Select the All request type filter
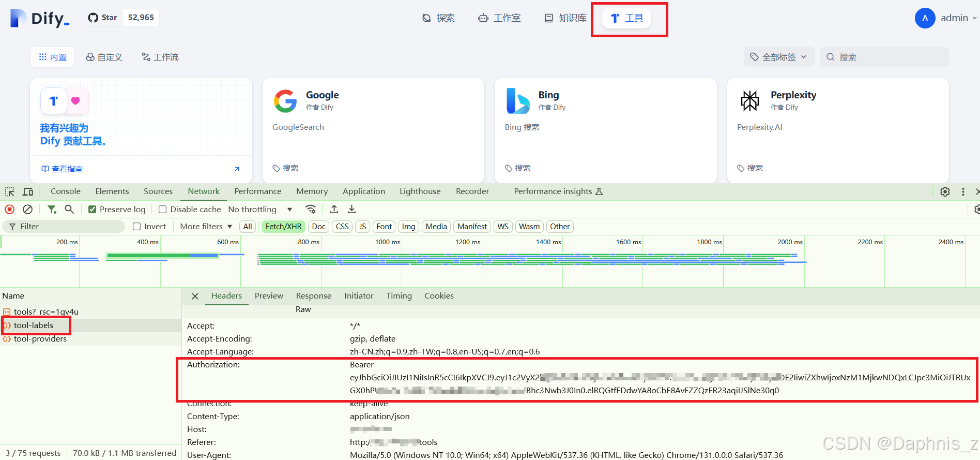The image size is (980, 460). tap(248, 227)
